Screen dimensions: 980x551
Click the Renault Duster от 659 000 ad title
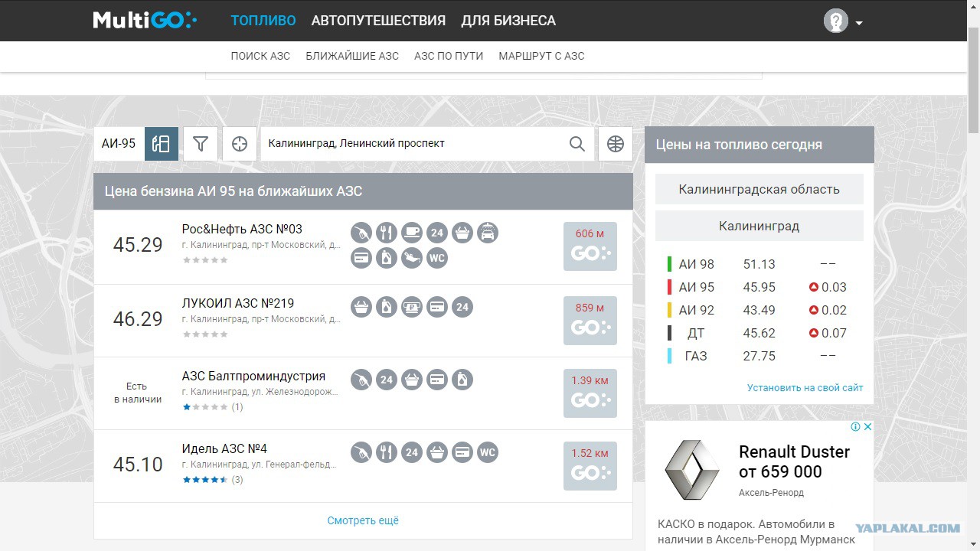[x=795, y=461]
